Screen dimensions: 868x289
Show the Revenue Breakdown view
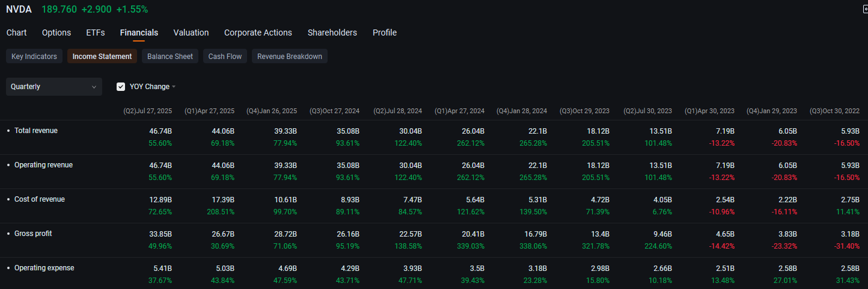tap(290, 57)
